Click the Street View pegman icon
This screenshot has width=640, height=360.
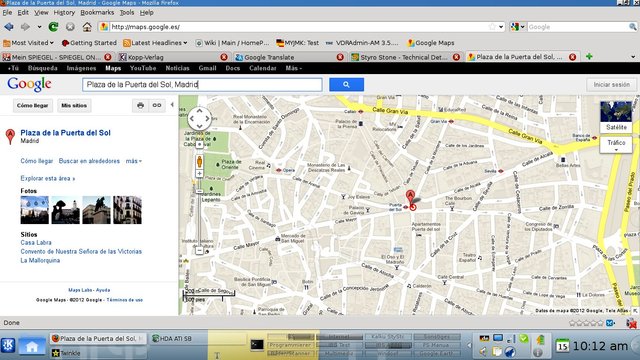[x=199, y=162]
